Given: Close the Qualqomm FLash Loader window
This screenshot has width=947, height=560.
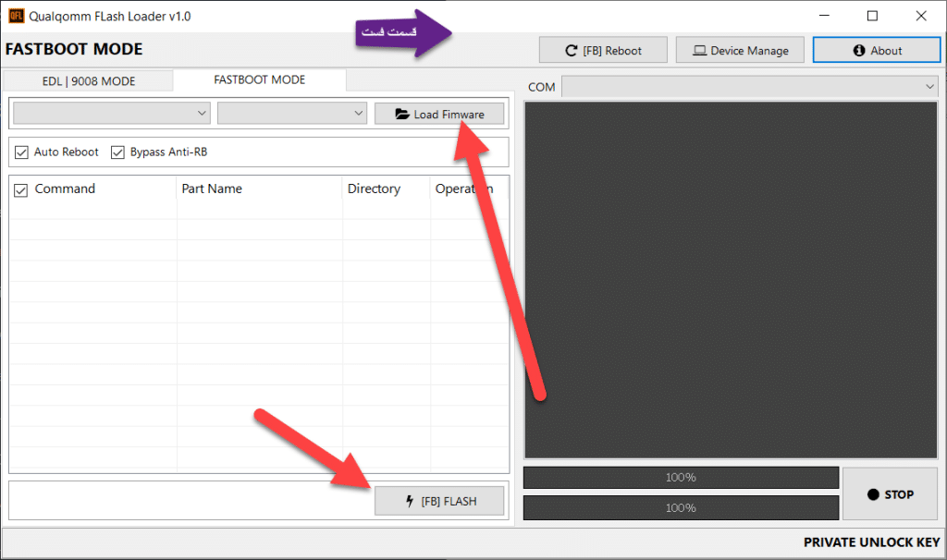Looking at the screenshot, I should click(x=921, y=16).
